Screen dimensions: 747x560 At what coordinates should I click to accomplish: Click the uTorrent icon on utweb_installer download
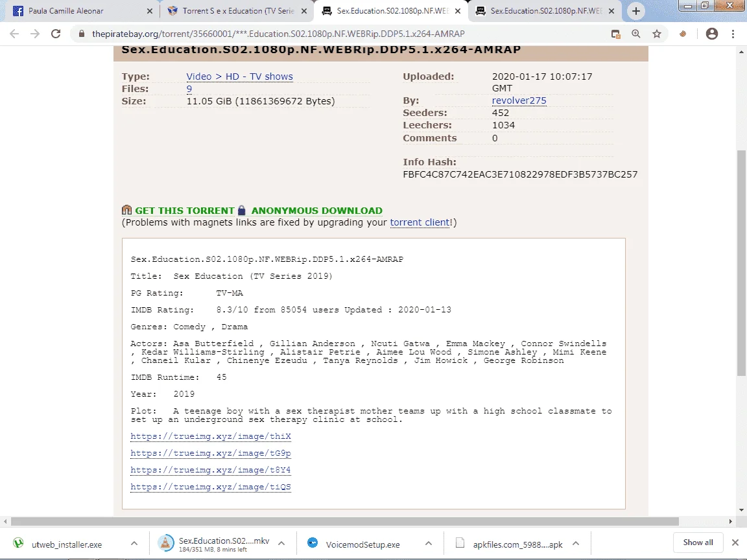tap(18, 543)
